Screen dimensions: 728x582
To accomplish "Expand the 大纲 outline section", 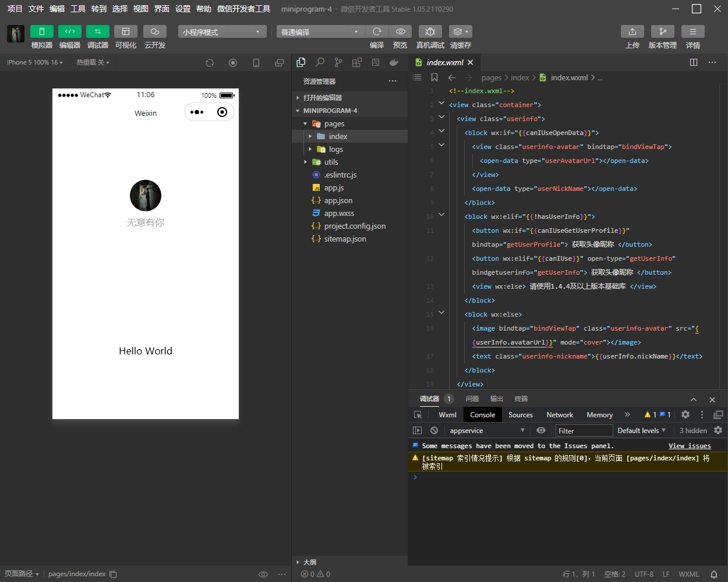I will [349, 562].
